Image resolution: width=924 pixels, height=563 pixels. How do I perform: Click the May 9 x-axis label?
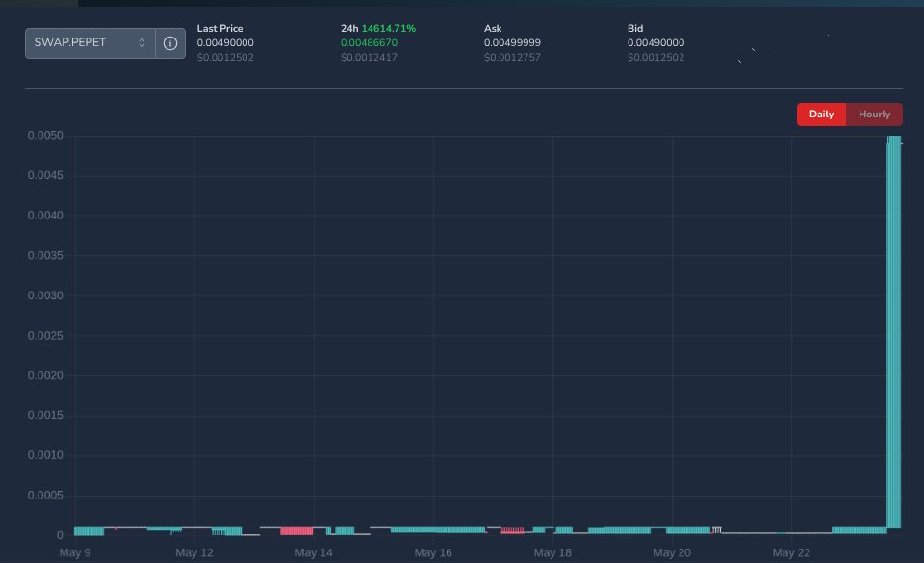click(x=75, y=553)
